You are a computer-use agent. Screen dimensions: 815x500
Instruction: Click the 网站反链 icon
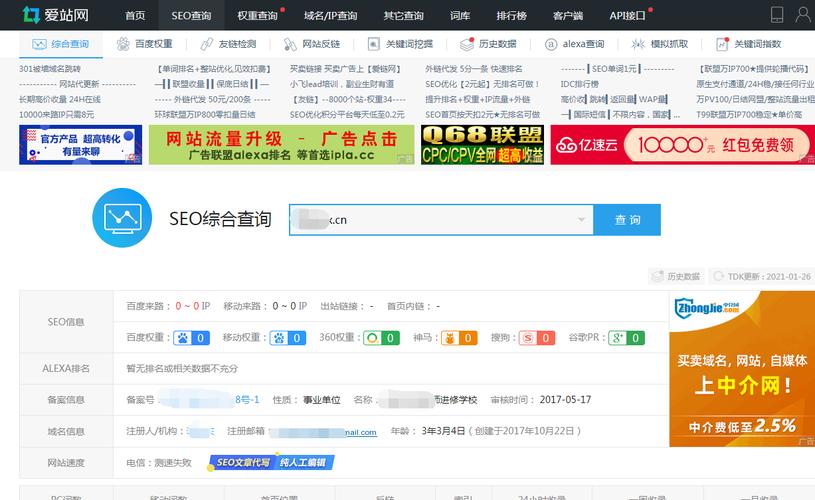(290, 44)
